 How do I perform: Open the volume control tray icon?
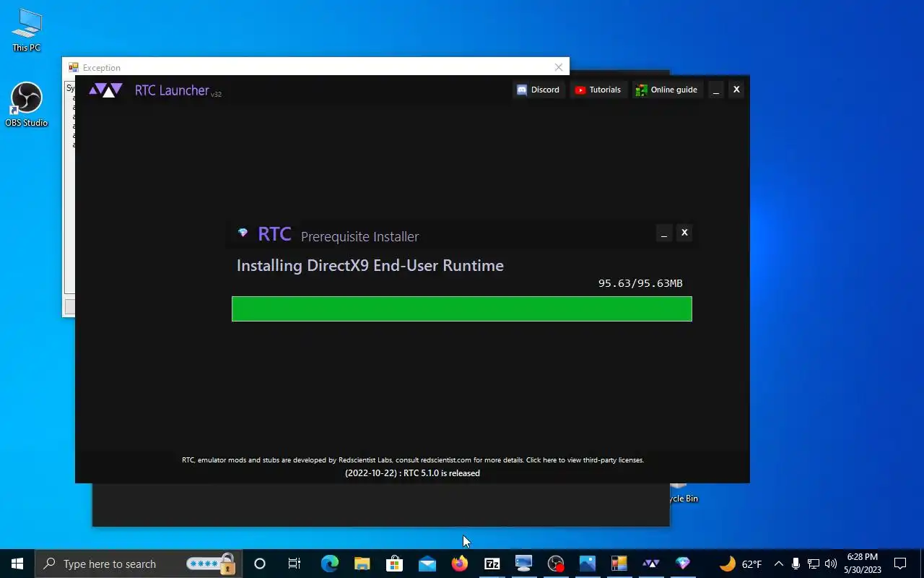(x=831, y=564)
